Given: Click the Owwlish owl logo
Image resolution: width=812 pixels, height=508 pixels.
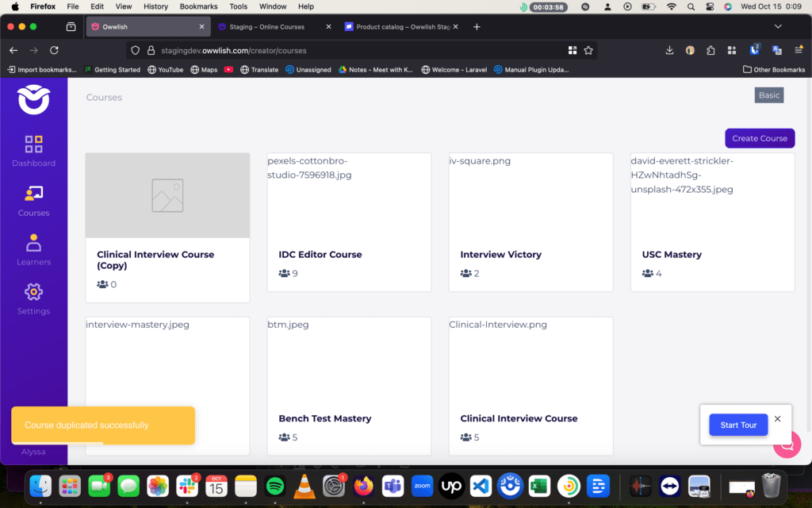Looking at the screenshot, I should 33,100.
